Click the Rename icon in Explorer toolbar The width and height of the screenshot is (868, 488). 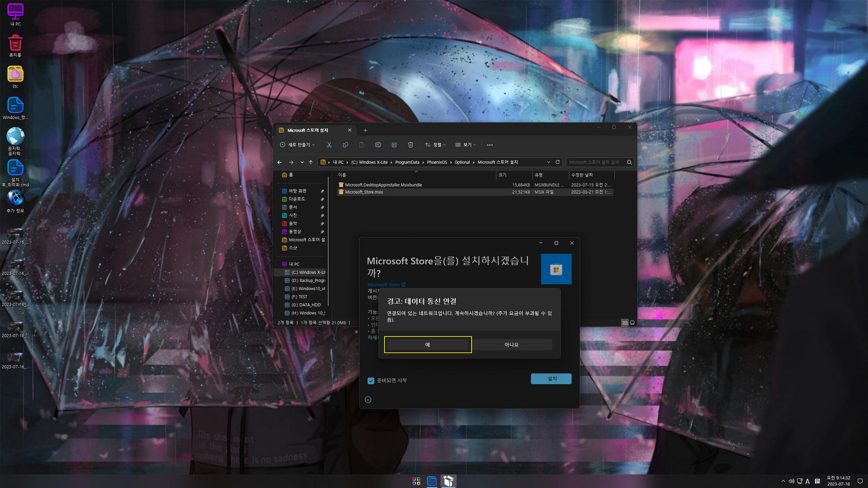[x=378, y=145]
